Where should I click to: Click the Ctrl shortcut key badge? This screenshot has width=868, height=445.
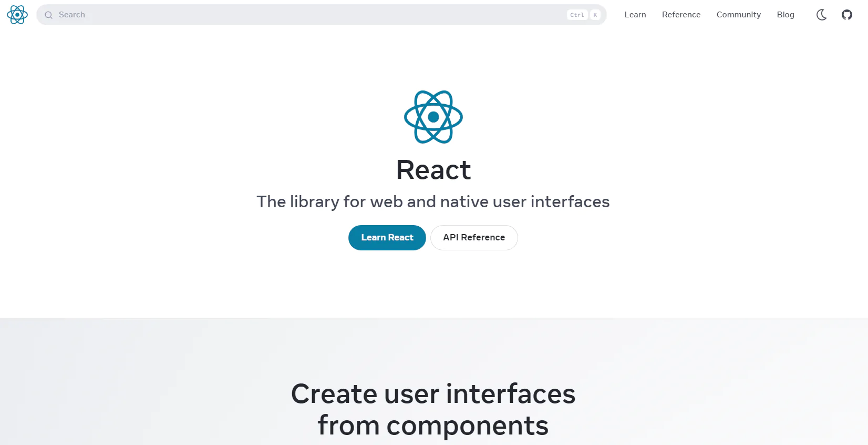tap(577, 15)
